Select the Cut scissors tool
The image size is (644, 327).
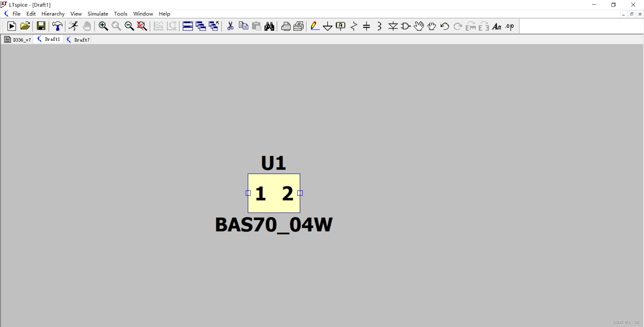click(230, 26)
